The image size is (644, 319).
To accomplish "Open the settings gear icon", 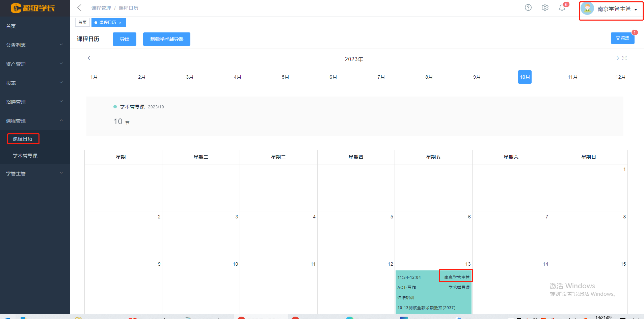I will 545,7.
